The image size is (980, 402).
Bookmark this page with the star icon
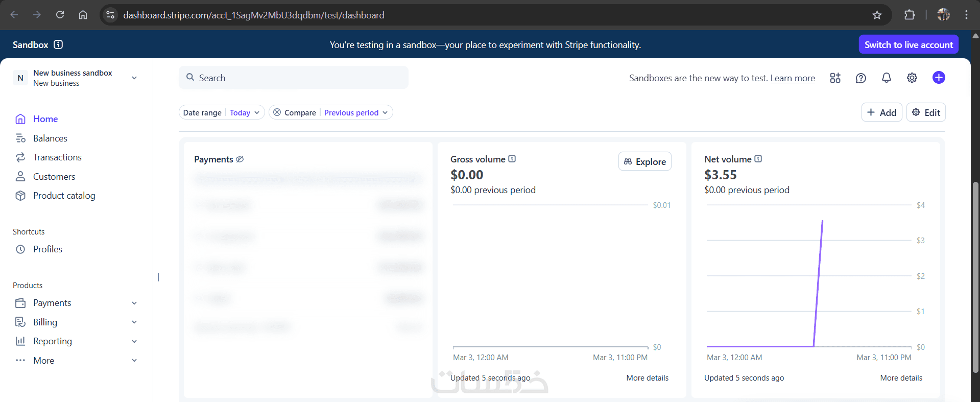(x=877, y=15)
